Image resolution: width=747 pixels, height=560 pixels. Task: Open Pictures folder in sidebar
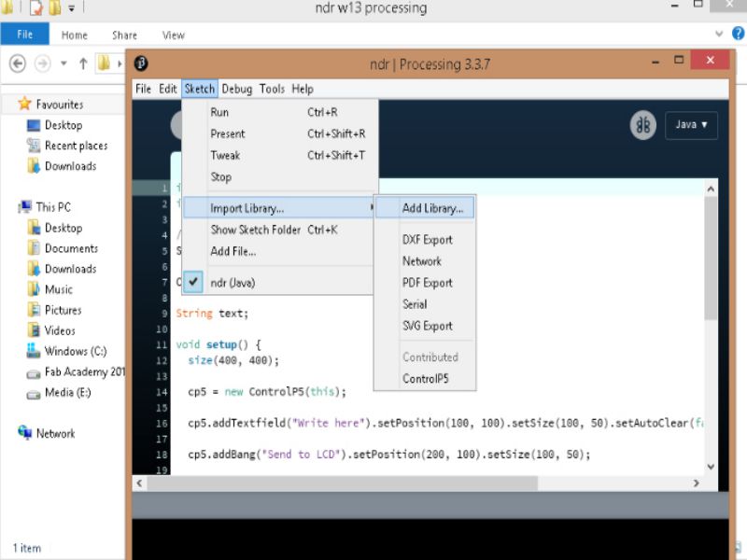[54, 310]
